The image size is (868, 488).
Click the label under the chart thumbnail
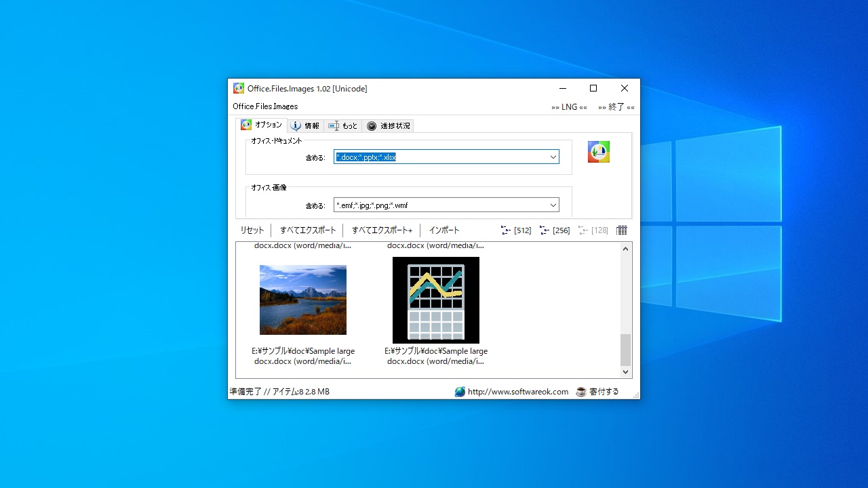point(436,357)
